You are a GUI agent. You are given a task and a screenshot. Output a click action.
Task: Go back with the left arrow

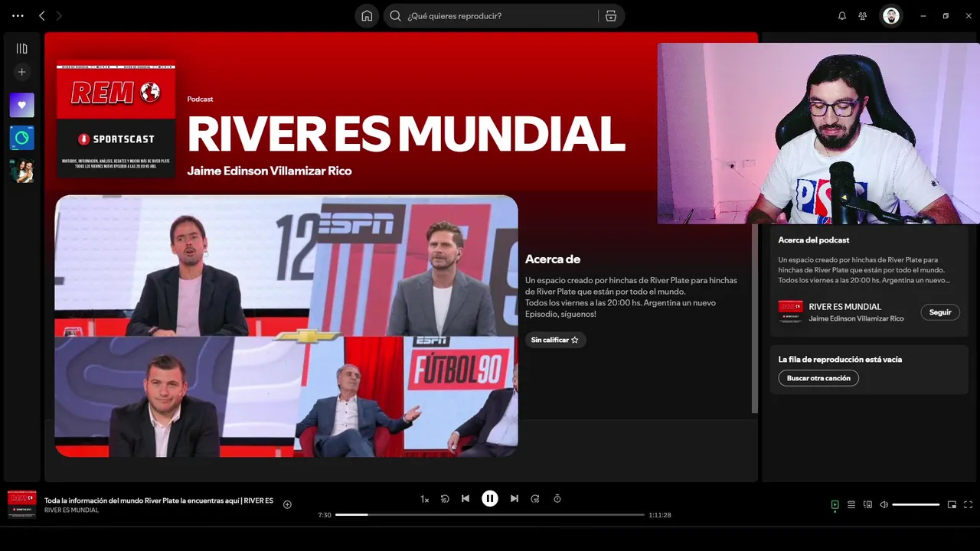[x=42, y=15]
